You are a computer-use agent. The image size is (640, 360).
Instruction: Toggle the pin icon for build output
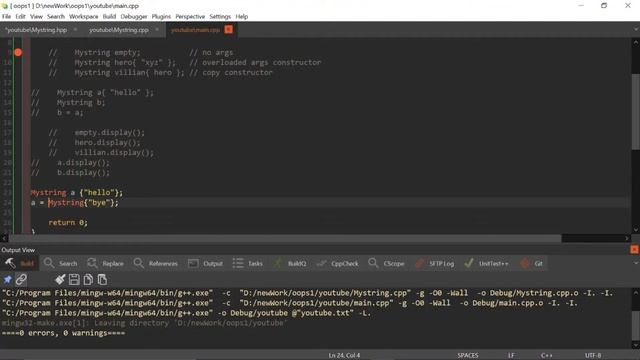click(8, 280)
